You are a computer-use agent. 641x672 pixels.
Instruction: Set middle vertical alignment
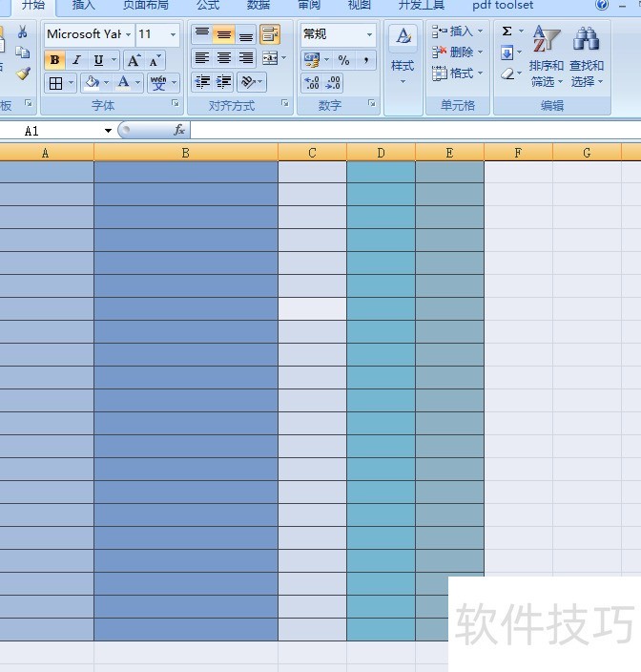click(x=223, y=34)
